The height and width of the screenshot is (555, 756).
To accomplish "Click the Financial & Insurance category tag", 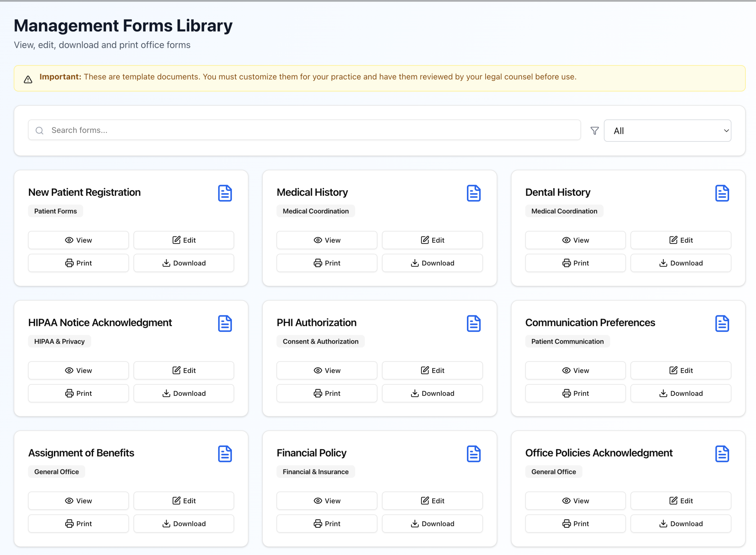I will pos(315,472).
